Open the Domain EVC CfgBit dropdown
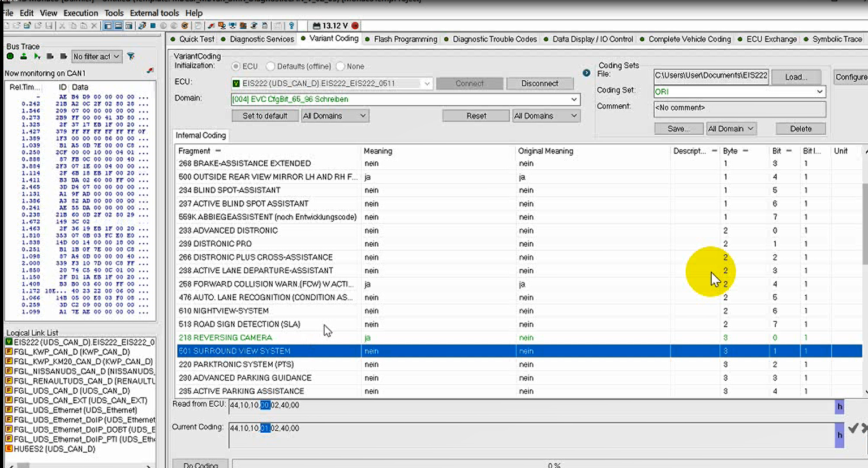 574,99
